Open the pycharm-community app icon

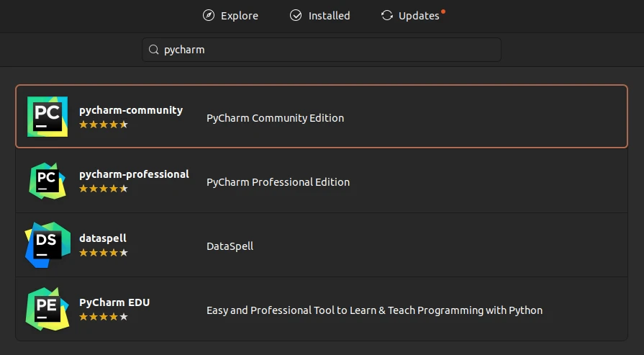[x=47, y=117]
